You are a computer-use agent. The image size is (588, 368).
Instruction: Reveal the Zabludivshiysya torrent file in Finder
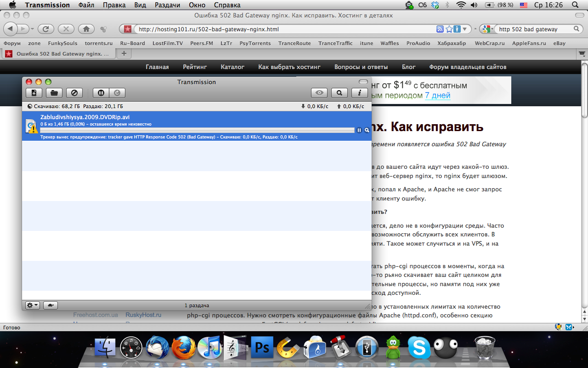(x=367, y=130)
